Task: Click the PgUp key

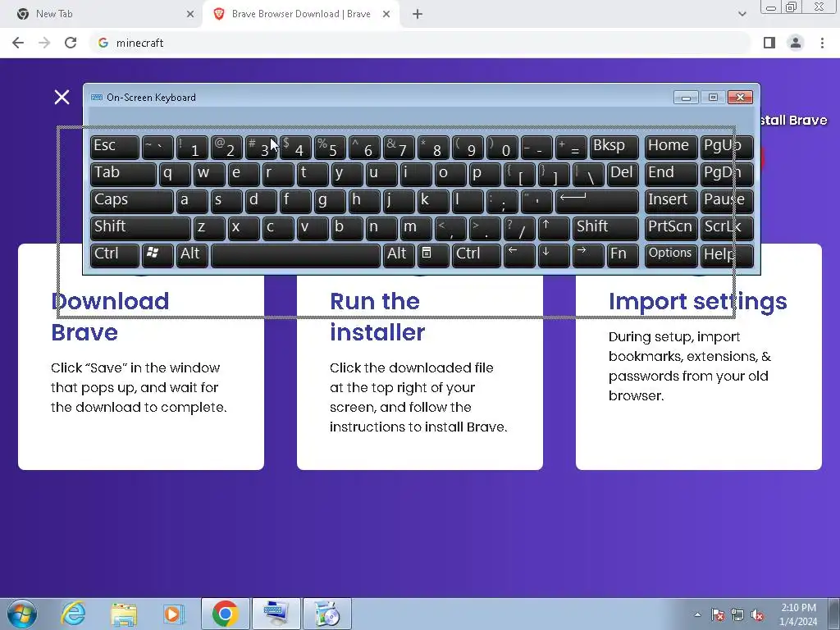Action: click(727, 147)
